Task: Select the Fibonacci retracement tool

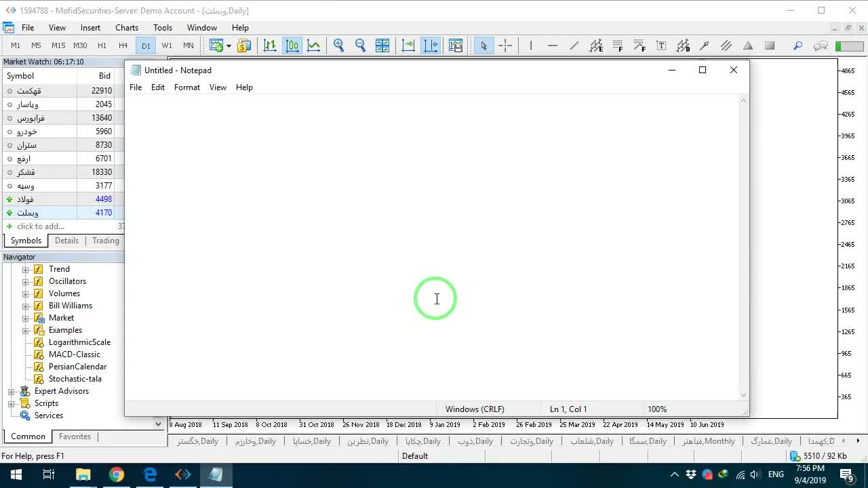Action: point(618,45)
